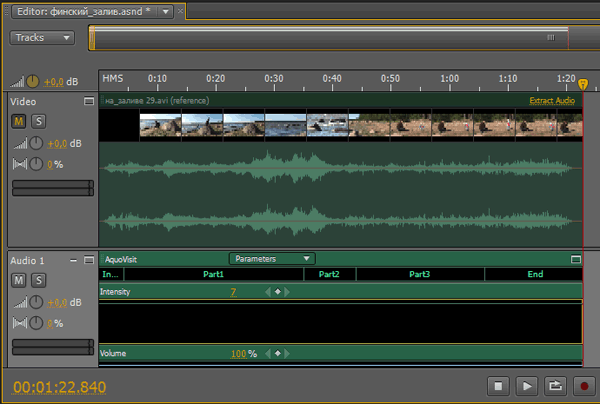Start playback with the Play button
The width and height of the screenshot is (600, 404).
[527, 386]
